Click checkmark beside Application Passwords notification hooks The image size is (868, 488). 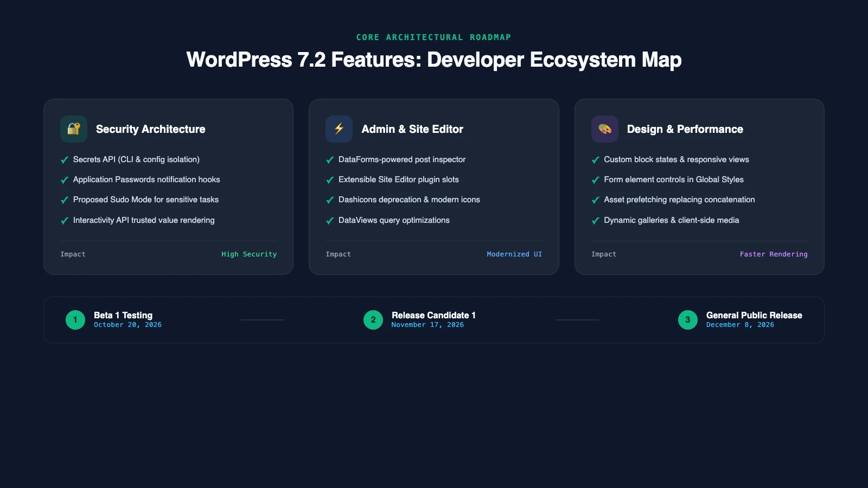point(65,180)
